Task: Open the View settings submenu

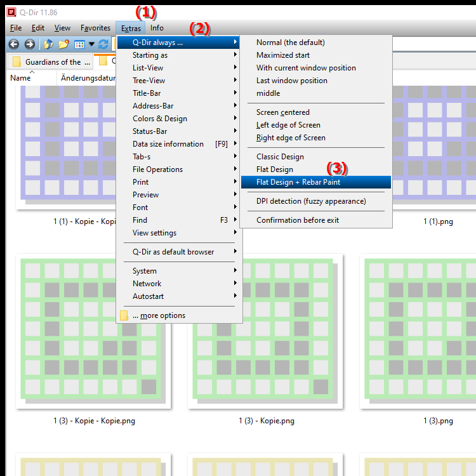Action: point(178,233)
